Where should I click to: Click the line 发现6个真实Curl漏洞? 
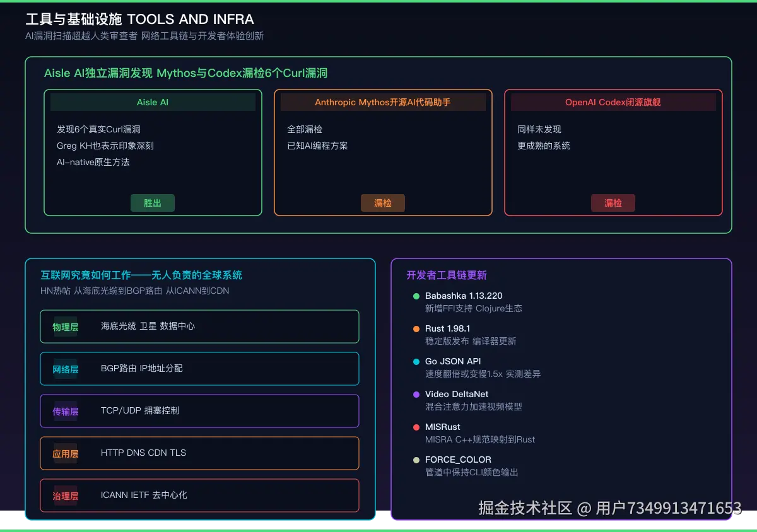click(x=98, y=129)
